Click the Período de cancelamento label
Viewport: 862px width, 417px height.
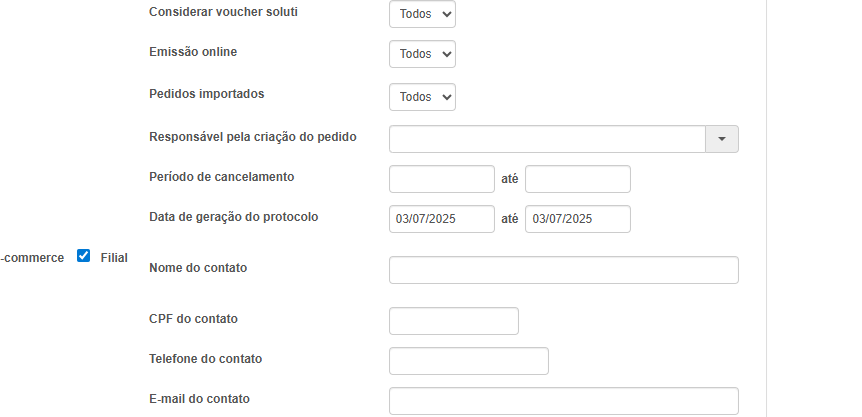[x=221, y=177]
